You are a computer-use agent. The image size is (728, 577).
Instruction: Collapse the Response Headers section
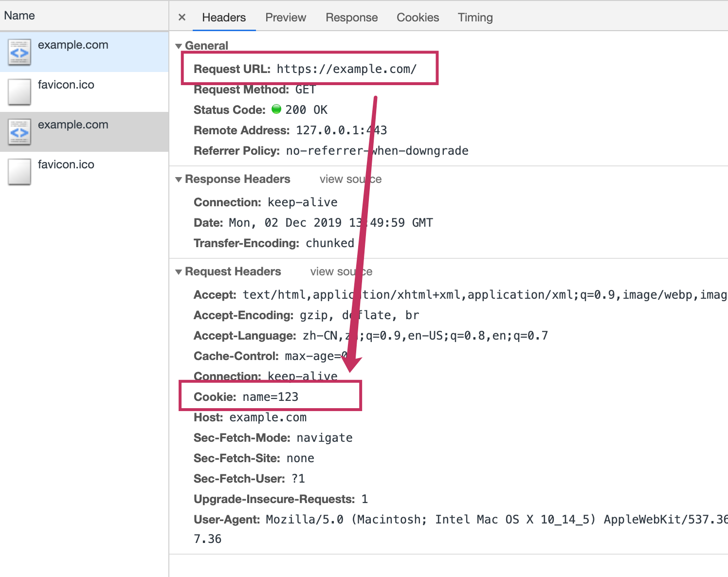pyautogui.click(x=179, y=180)
